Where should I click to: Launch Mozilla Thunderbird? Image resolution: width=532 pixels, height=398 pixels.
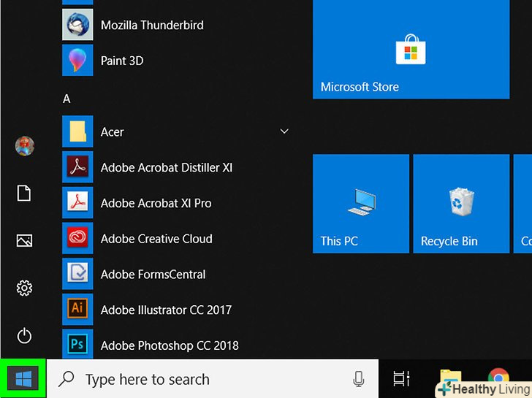[x=151, y=25]
